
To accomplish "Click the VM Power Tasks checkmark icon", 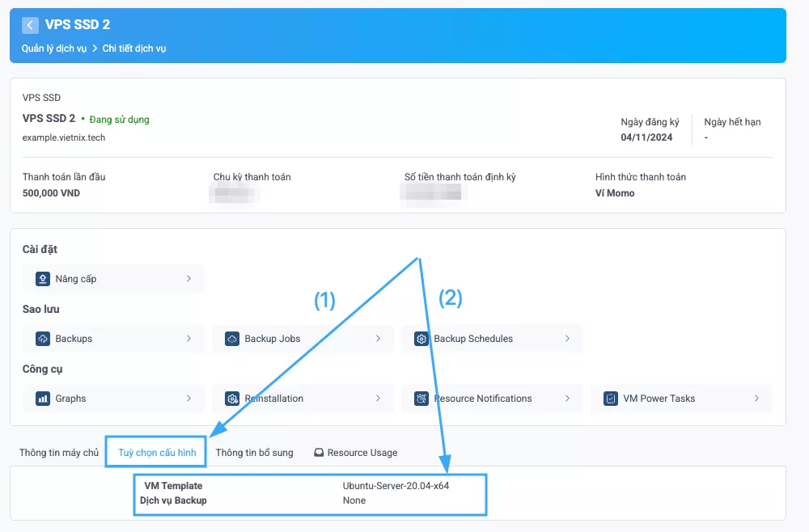I will coord(611,399).
